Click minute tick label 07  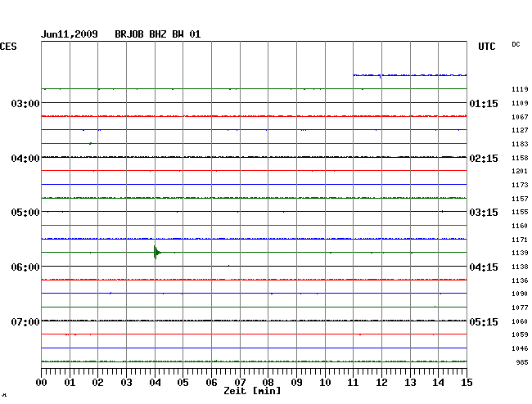click(x=240, y=383)
